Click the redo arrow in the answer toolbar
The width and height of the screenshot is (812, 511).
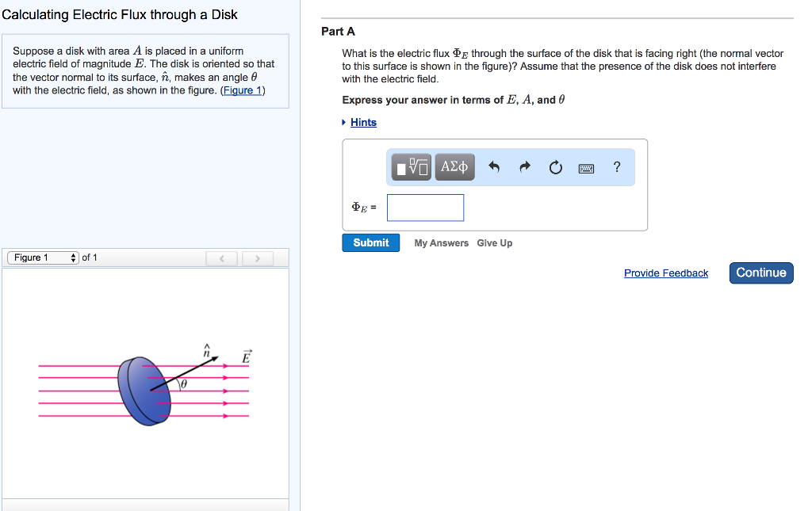[x=525, y=166]
